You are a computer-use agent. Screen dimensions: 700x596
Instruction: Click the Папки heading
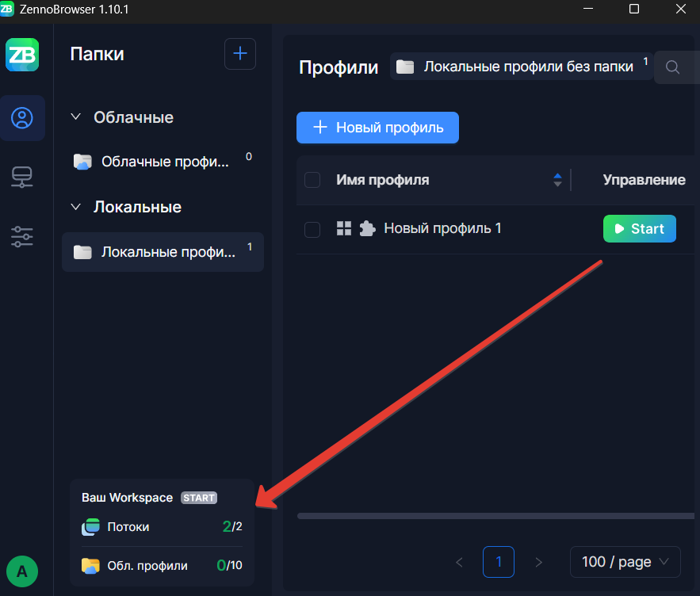tap(98, 54)
